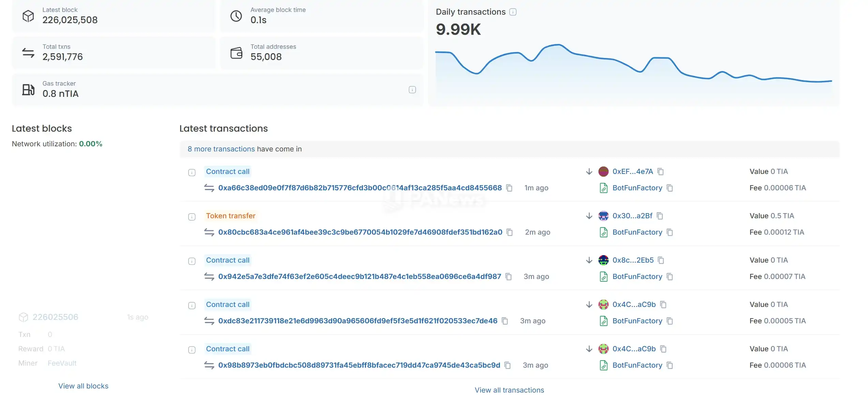Screen dimensions: 868x397
Task: Click the Daily transactions info icon
Action: pyautogui.click(x=513, y=12)
